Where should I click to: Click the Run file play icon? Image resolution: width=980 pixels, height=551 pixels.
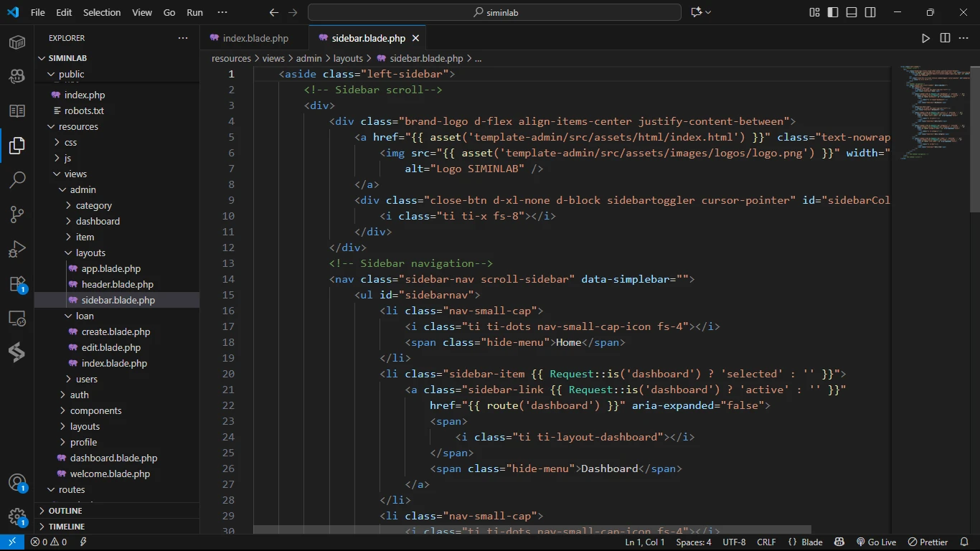(925, 38)
